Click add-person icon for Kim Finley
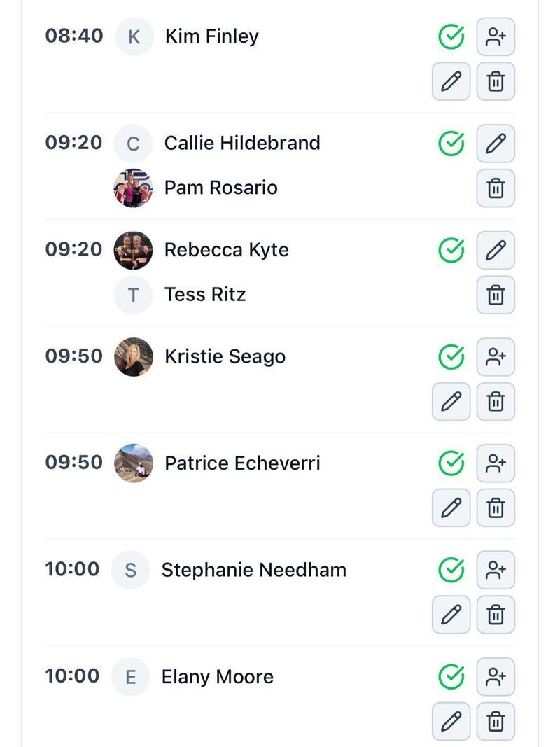560x747 pixels. pos(496,37)
